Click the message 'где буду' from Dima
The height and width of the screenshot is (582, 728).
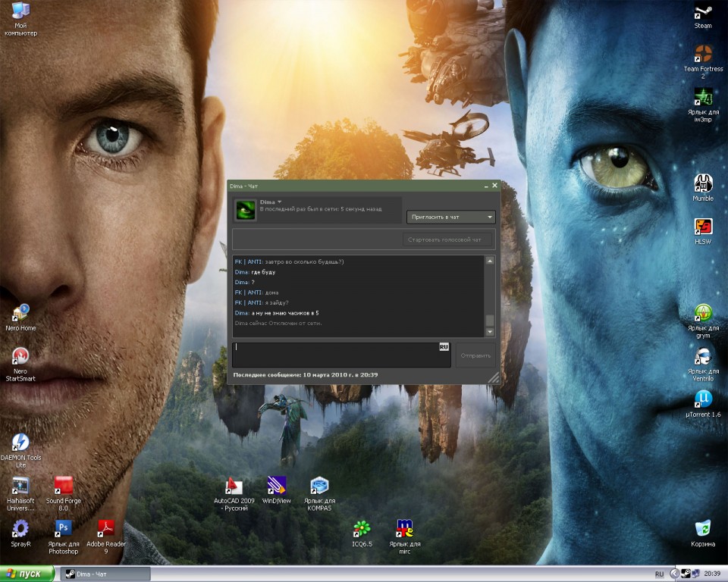pyautogui.click(x=263, y=272)
